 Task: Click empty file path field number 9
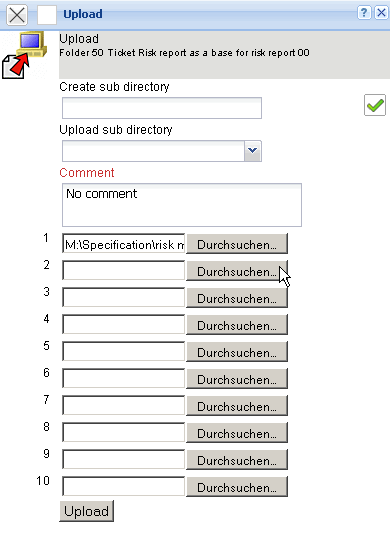123,459
